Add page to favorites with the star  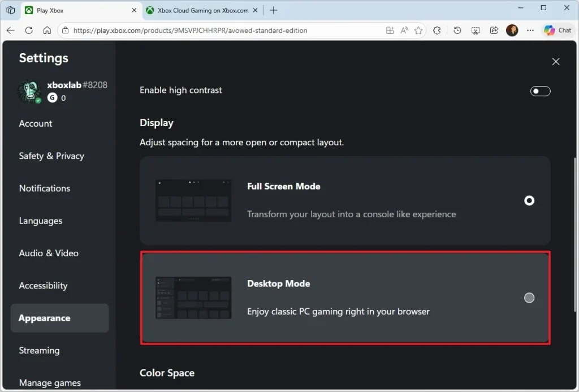coord(418,30)
